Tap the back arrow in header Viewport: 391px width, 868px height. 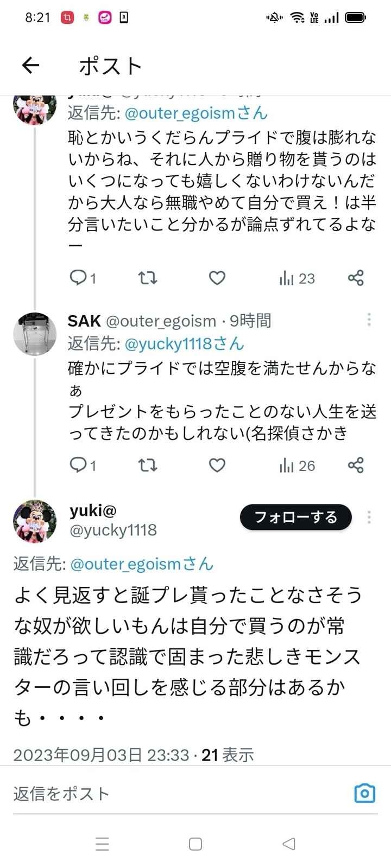coord(31,66)
